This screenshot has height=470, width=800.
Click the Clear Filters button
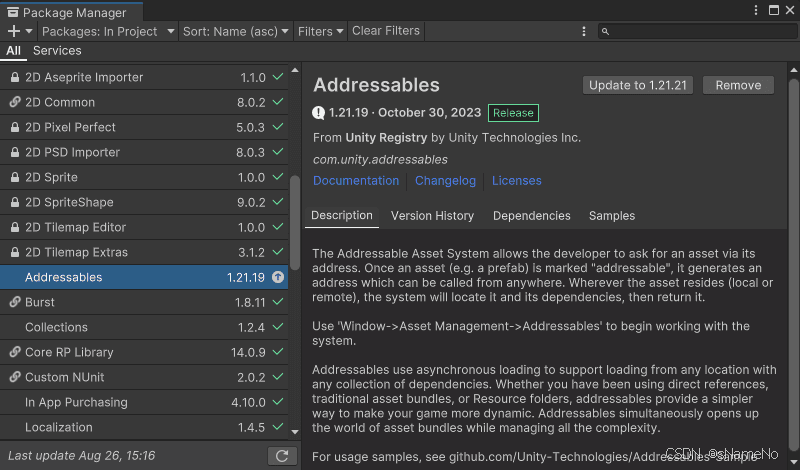pos(386,31)
